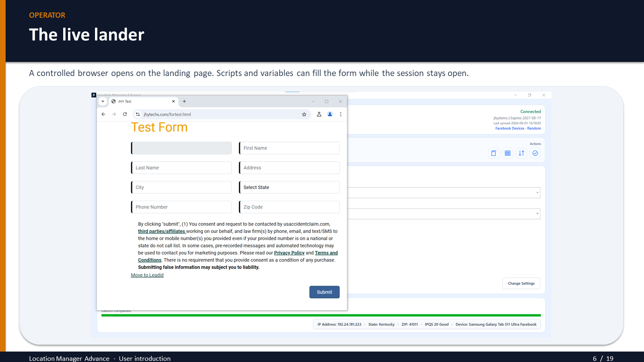
Task: Click the IP Address 192.24.181.223 status text
Action: point(339,324)
